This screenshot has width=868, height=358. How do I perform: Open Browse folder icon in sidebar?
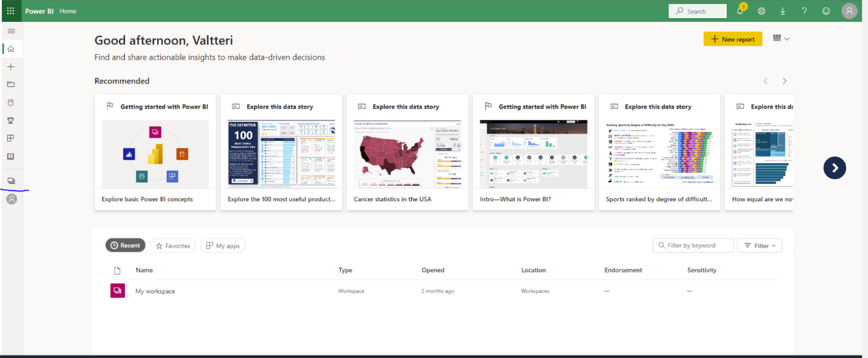pyautogui.click(x=11, y=84)
